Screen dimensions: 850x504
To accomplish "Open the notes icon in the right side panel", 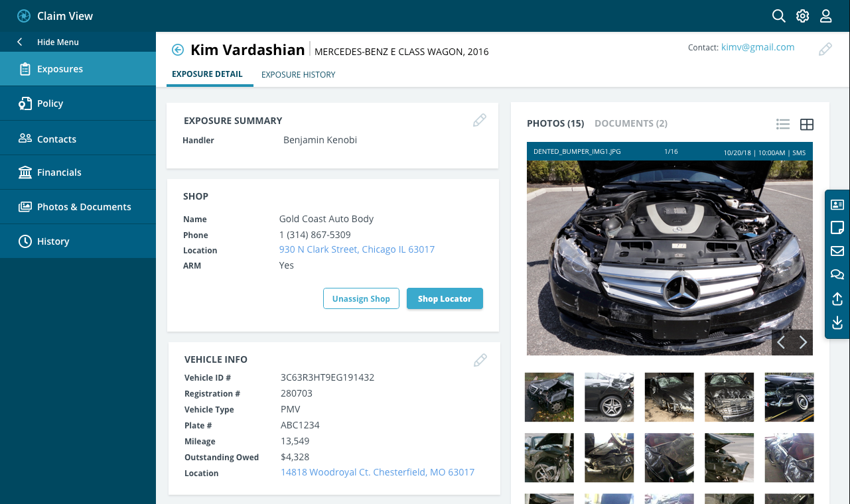I will pyautogui.click(x=837, y=228).
